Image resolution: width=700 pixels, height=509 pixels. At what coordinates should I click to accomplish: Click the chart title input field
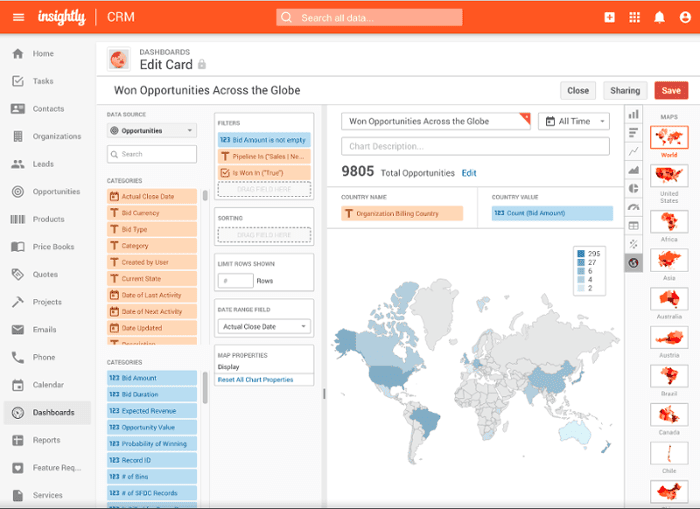(436, 121)
